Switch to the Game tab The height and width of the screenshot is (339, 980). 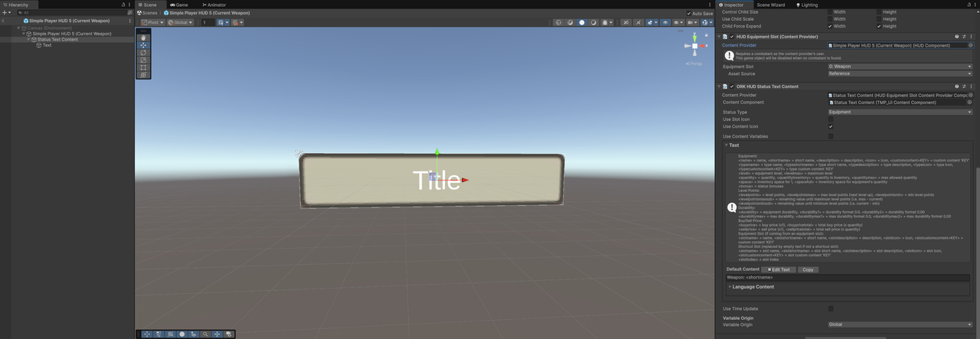pos(178,5)
